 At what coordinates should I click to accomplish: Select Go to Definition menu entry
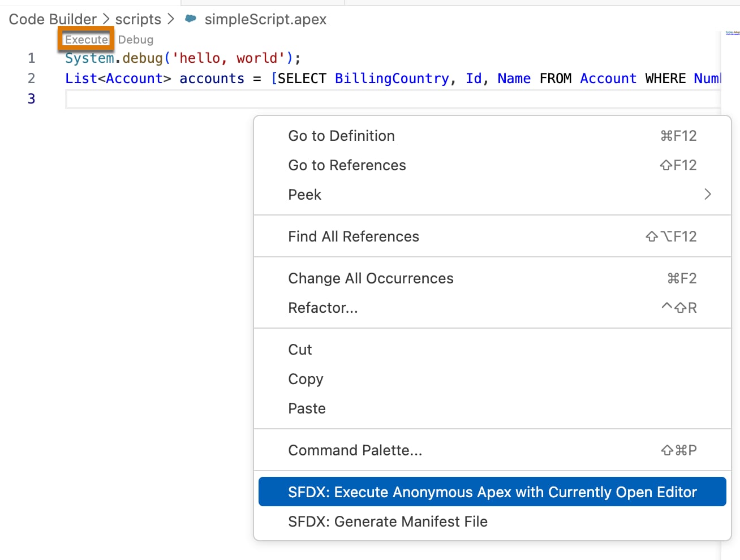tap(492, 136)
